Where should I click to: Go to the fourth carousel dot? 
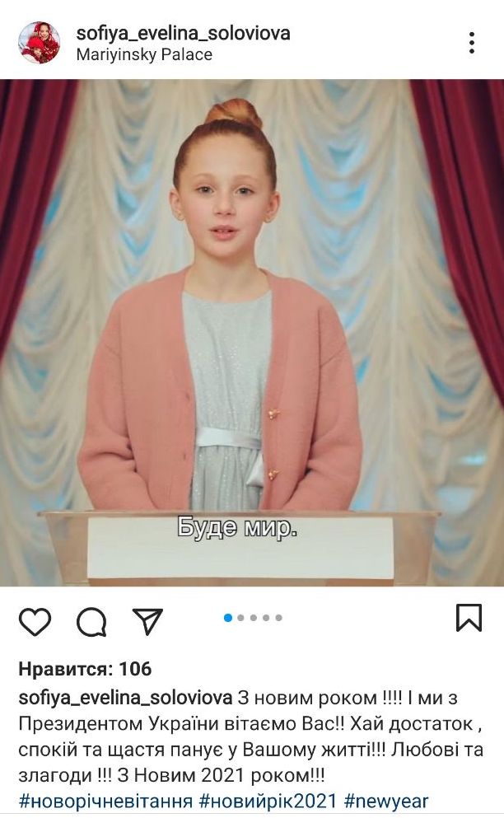tap(266, 618)
